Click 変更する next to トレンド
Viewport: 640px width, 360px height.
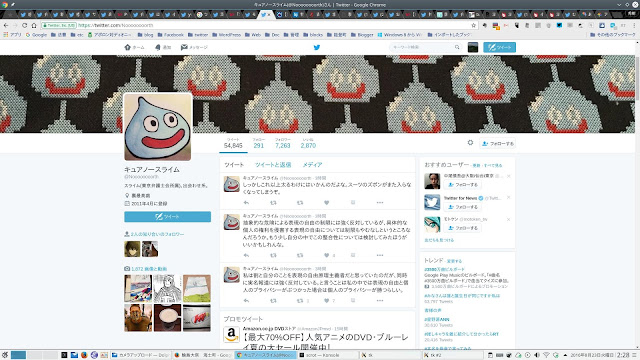tap(454, 261)
